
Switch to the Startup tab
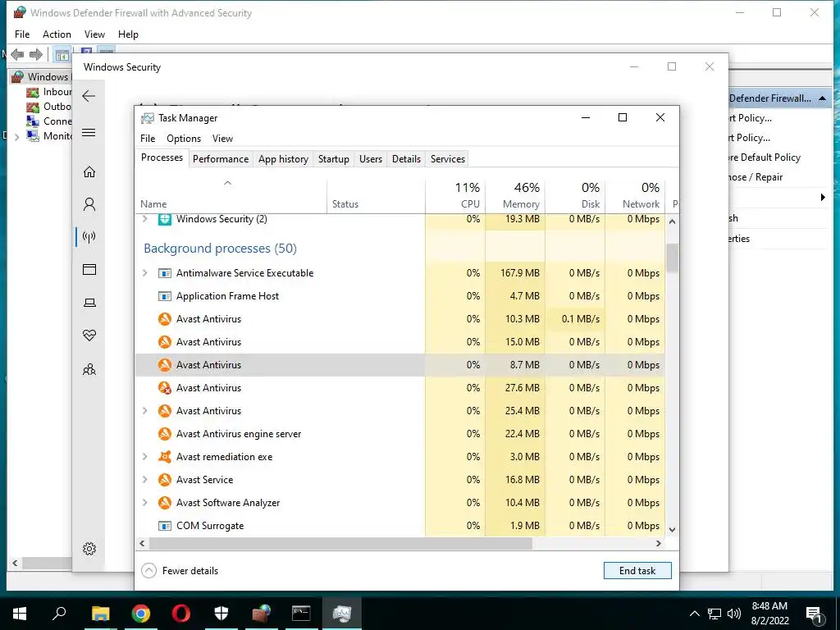[x=333, y=158]
